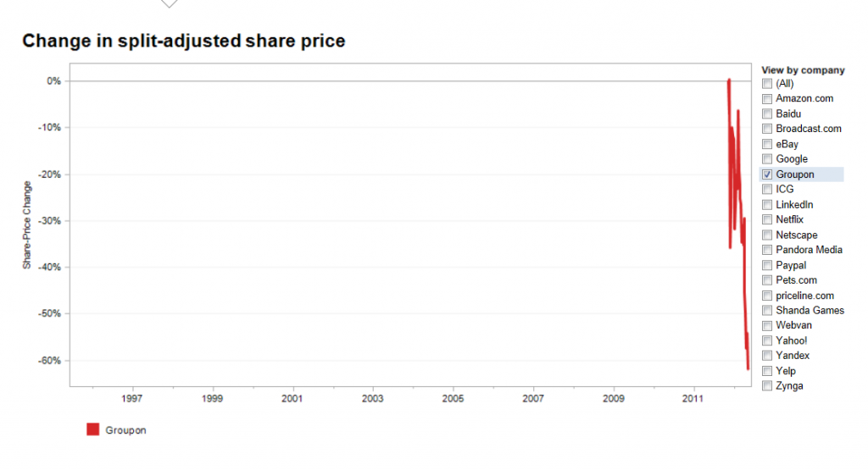Enable the Zynga checkbox

[x=767, y=386]
